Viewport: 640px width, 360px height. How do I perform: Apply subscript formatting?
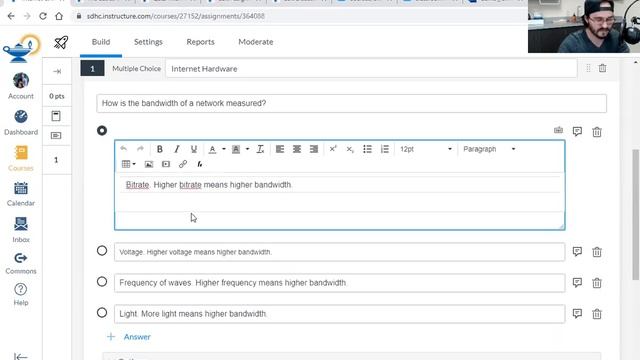pyautogui.click(x=350, y=149)
